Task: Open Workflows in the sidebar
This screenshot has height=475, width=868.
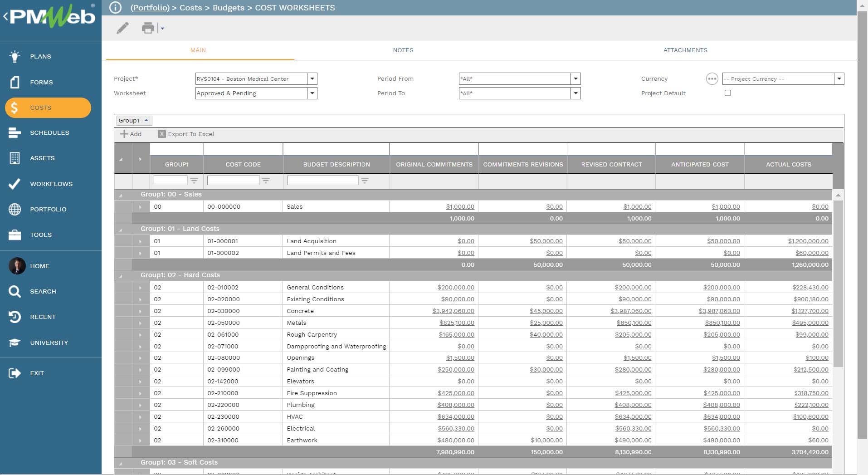Action: [51, 184]
